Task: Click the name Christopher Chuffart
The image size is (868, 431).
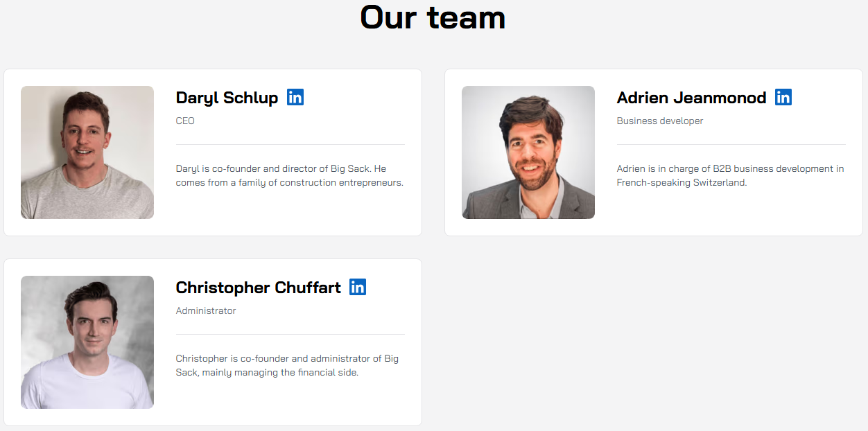Action: [258, 288]
